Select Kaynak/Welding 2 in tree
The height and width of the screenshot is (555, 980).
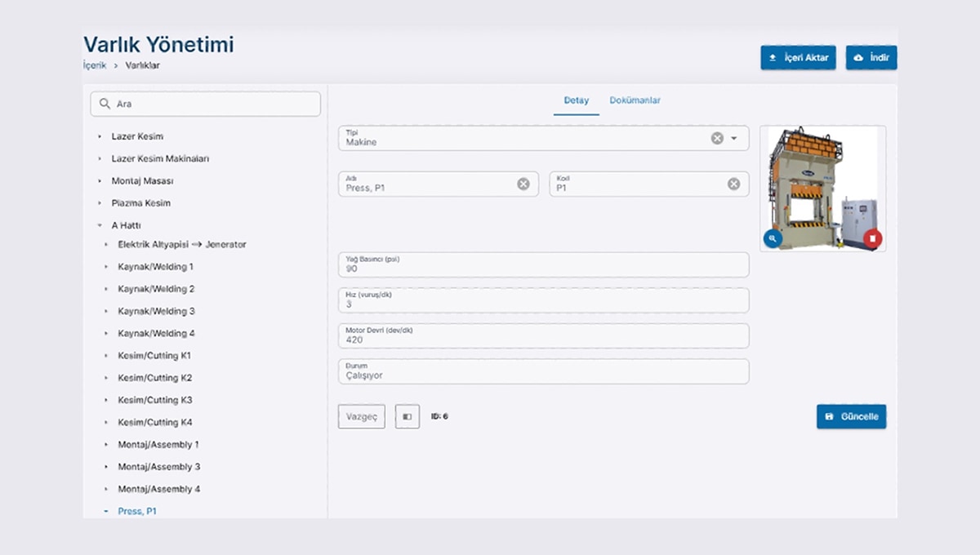[x=156, y=289]
